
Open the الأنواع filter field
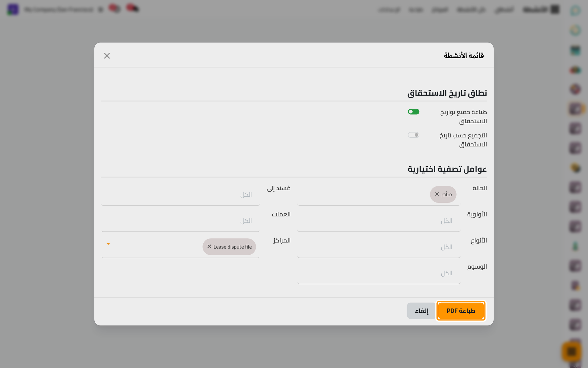[x=379, y=247]
